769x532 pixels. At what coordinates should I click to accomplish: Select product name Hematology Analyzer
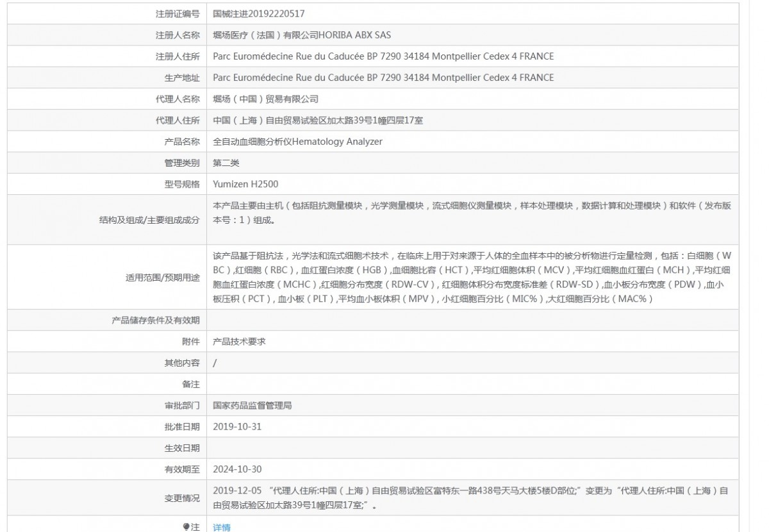coord(337,142)
